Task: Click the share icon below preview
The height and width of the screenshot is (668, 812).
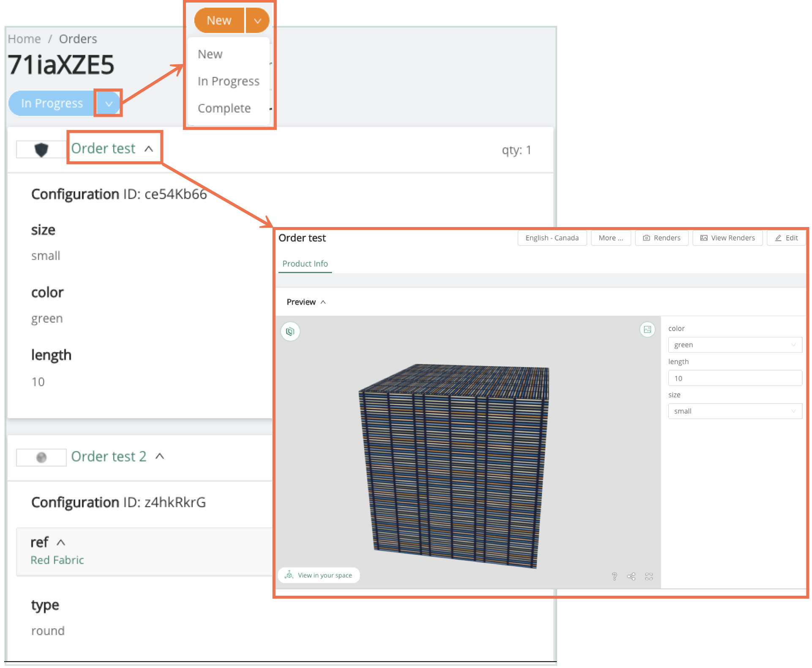Action: 631,576
